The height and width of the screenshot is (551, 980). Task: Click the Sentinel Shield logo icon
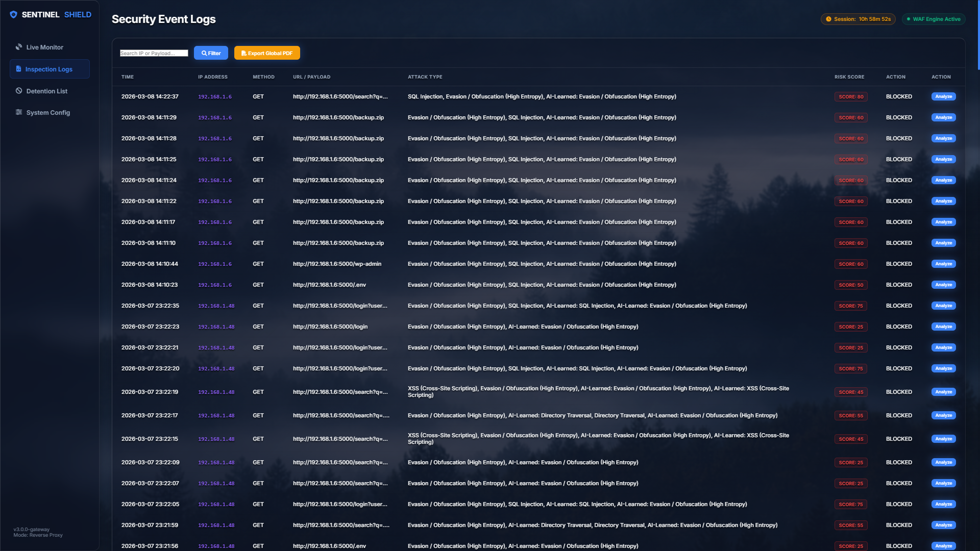click(x=14, y=15)
